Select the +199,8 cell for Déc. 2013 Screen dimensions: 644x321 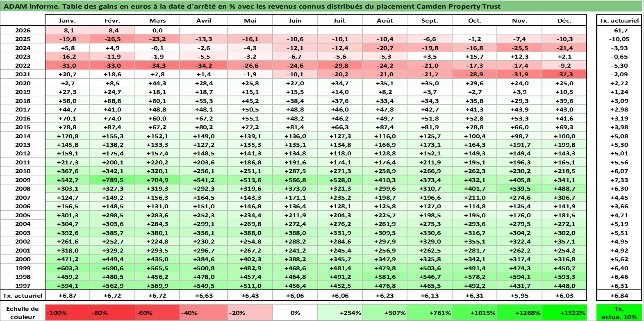point(564,145)
